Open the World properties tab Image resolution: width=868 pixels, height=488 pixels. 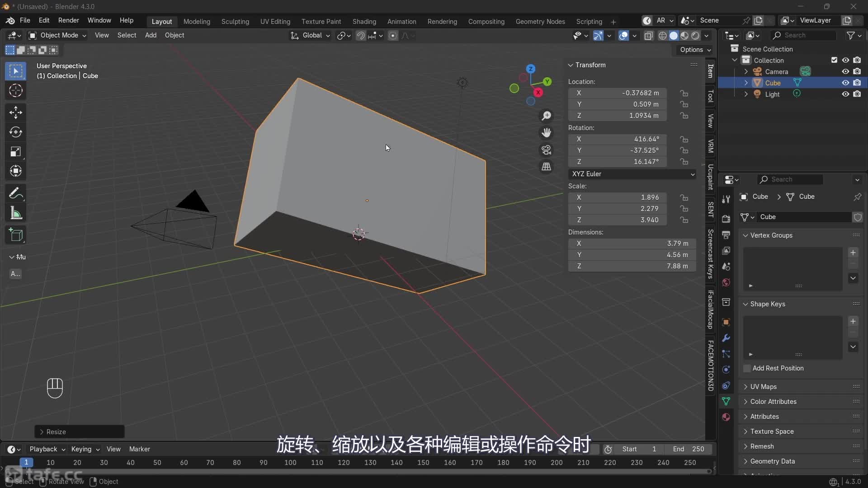726,282
